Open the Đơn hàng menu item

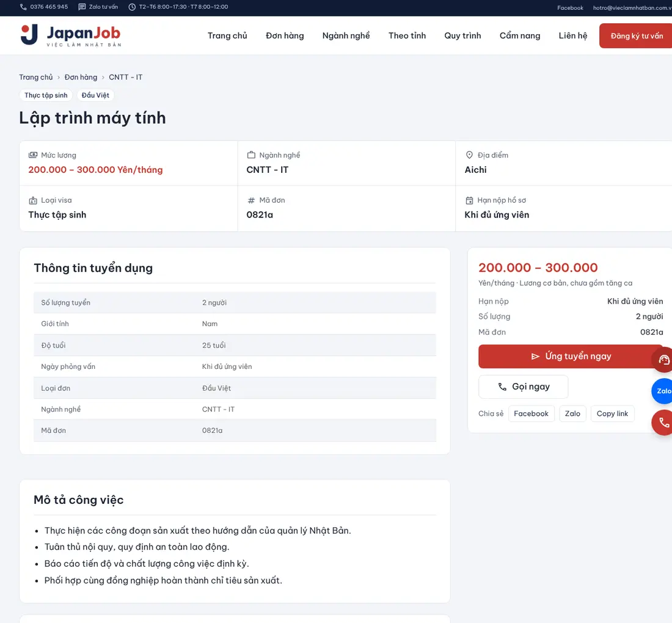[x=285, y=35]
